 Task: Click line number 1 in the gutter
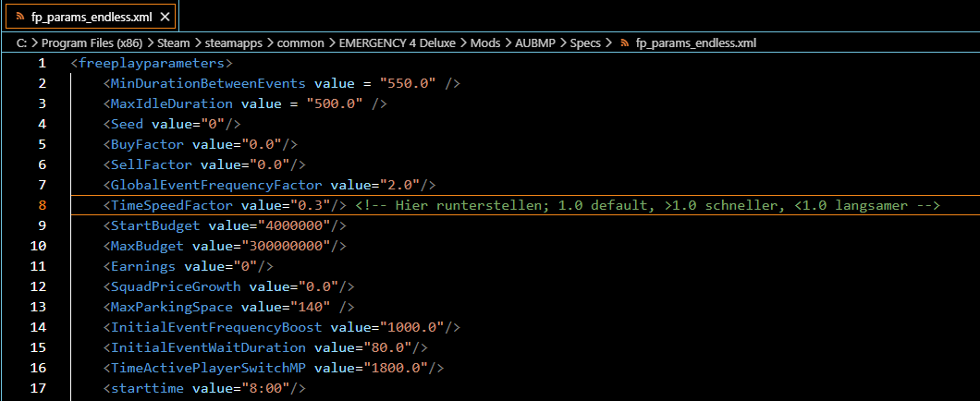click(42, 63)
